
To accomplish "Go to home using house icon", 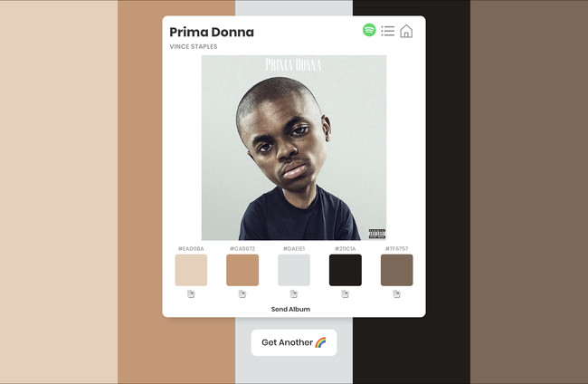I will (406, 31).
